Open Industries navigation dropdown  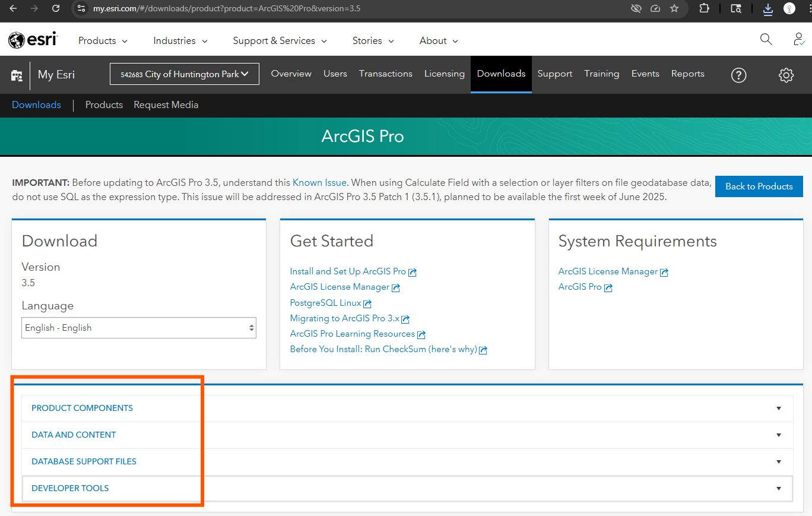click(180, 40)
